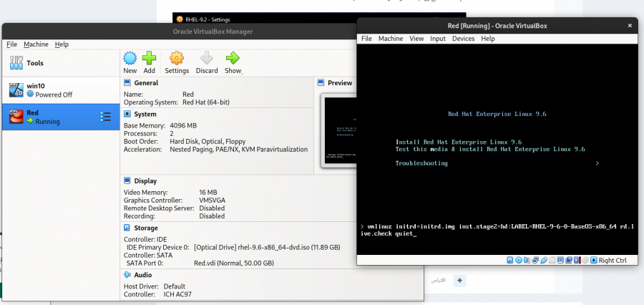This screenshot has width=644, height=305.
Task: Click the General section monitor icon
Action: [x=127, y=82]
